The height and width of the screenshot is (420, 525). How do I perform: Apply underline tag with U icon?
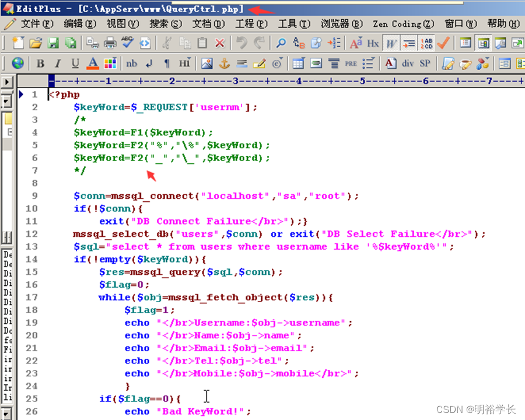75,63
